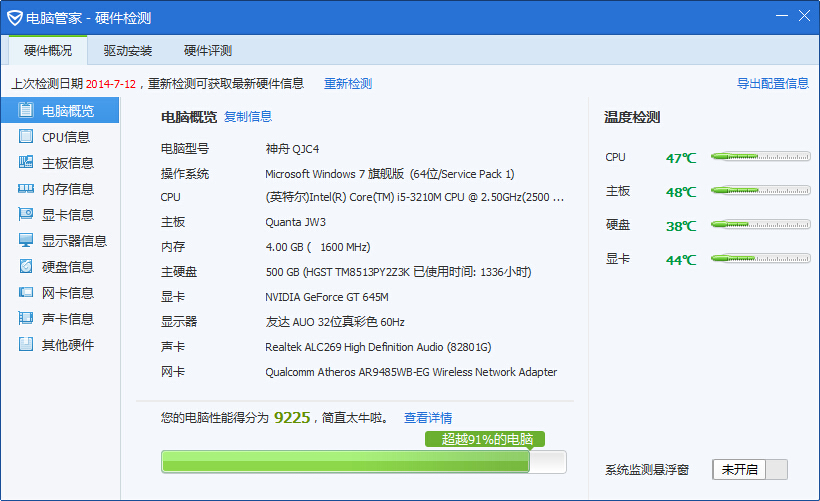Viewport: 820px width, 501px height.
Task: Click 导出配置信息 link
Action: coord(772,84)
